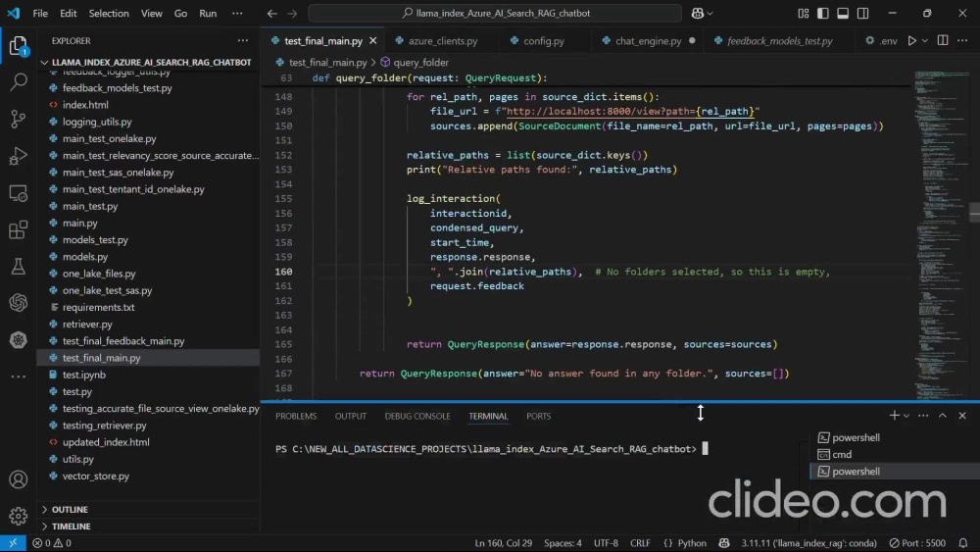
Task: Open Run and Debug view icon
Action: coord(18,156)
